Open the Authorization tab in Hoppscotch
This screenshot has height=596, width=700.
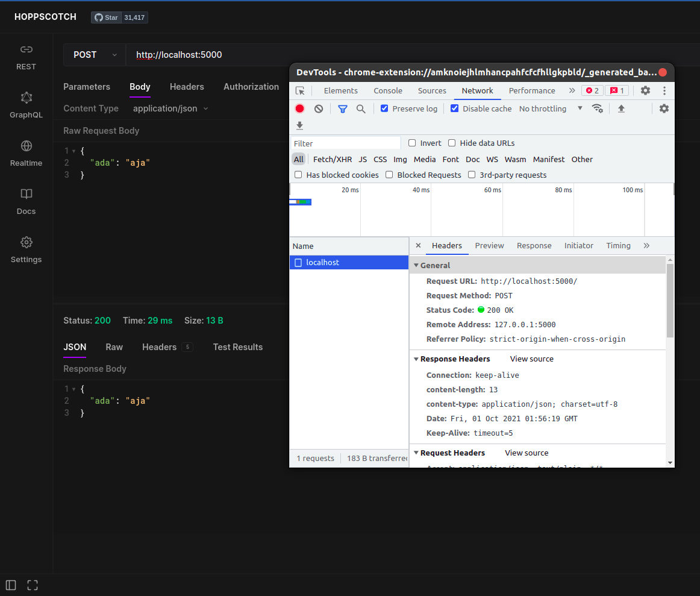(251, 87)
